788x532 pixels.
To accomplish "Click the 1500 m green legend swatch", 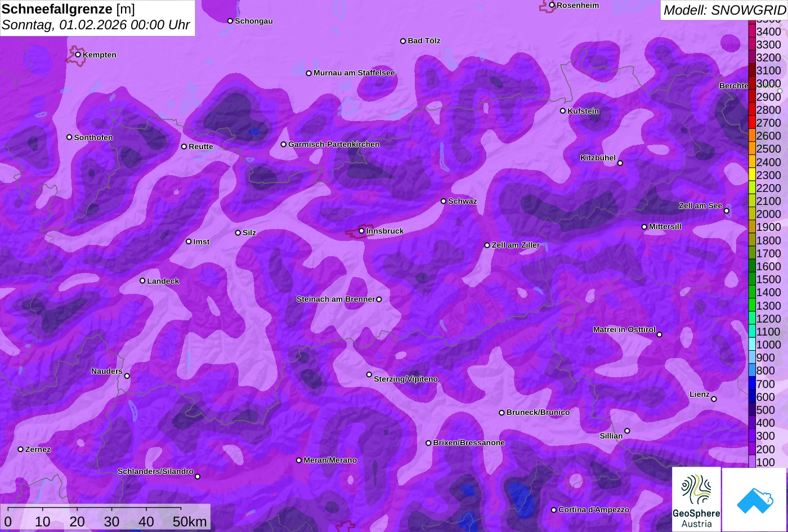I will [752, 279].
